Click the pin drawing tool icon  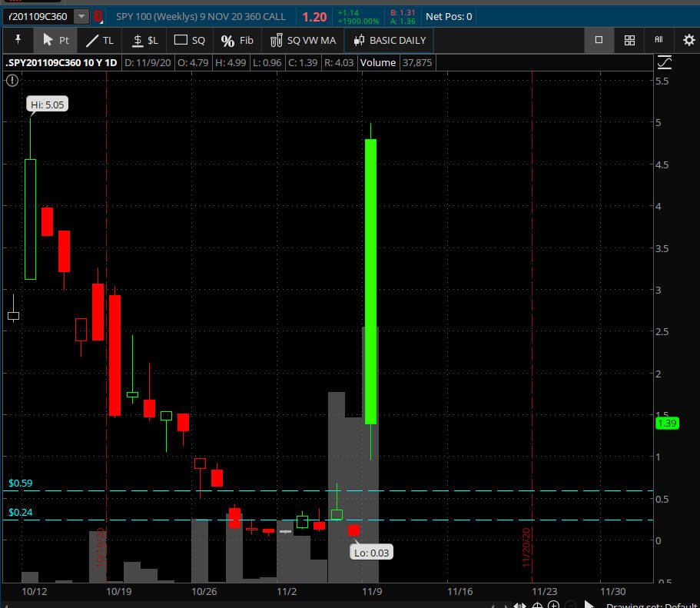[18, 40]
